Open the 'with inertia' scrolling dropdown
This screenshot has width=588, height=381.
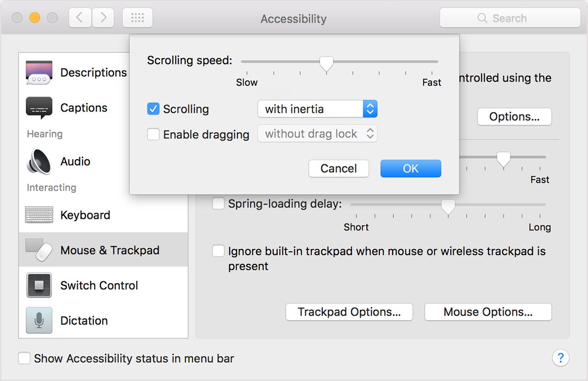point(317,109)
